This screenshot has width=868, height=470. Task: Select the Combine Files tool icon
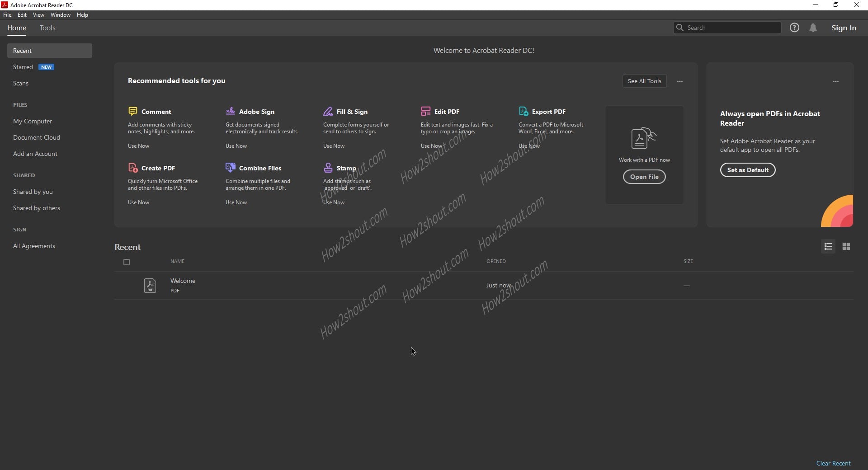tap(231, 168)
